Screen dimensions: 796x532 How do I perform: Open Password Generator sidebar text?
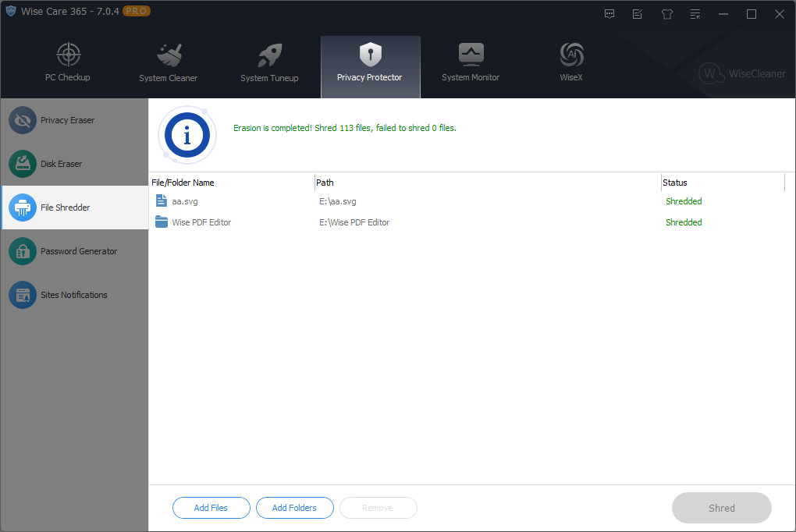coord(79,251)
